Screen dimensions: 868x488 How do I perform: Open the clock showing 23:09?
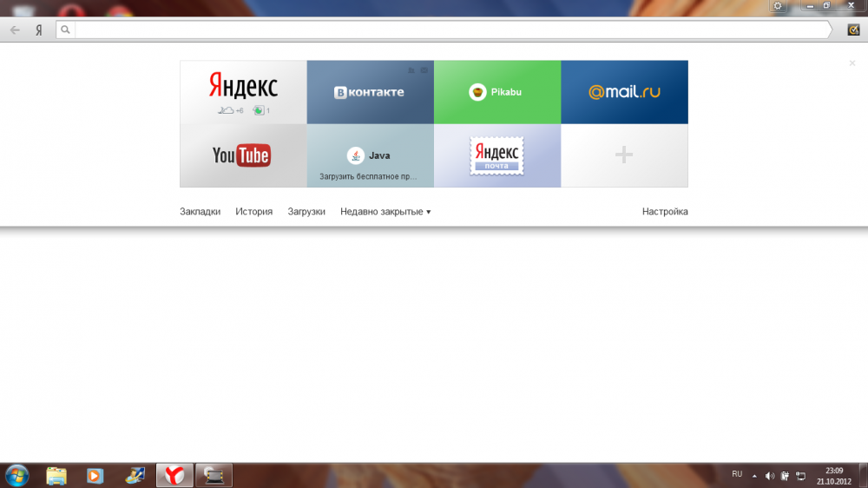tap(833, 476)
